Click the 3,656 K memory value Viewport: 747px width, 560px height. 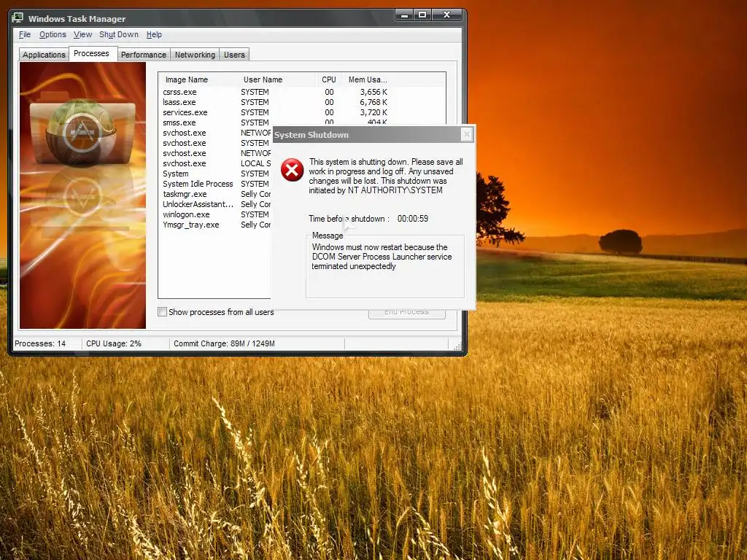373,92
